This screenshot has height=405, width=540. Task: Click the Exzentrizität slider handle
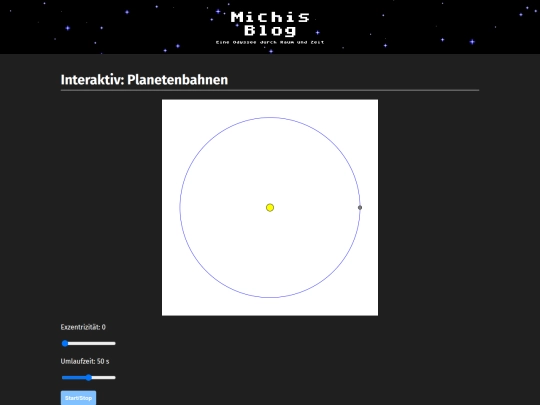pos(65,343)
